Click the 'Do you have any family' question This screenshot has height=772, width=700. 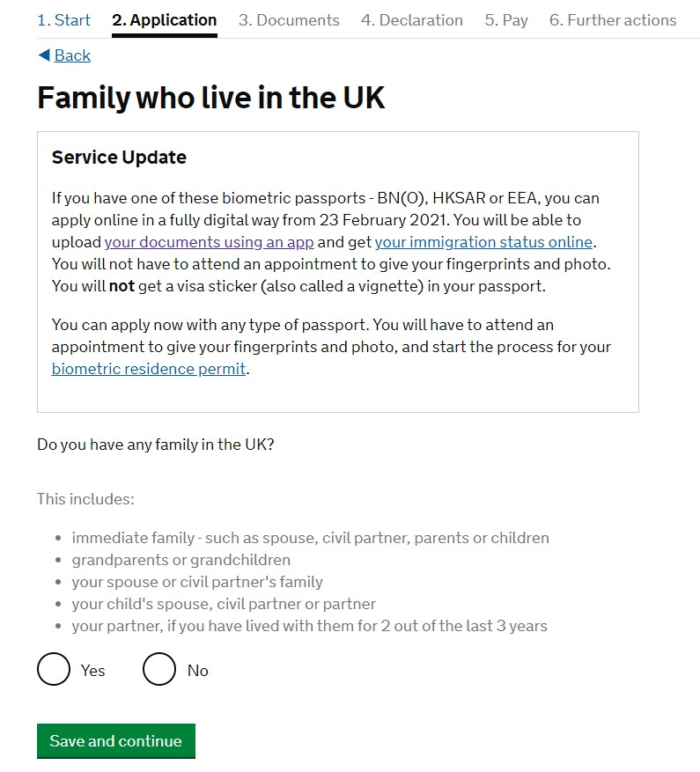coord(156,445)
